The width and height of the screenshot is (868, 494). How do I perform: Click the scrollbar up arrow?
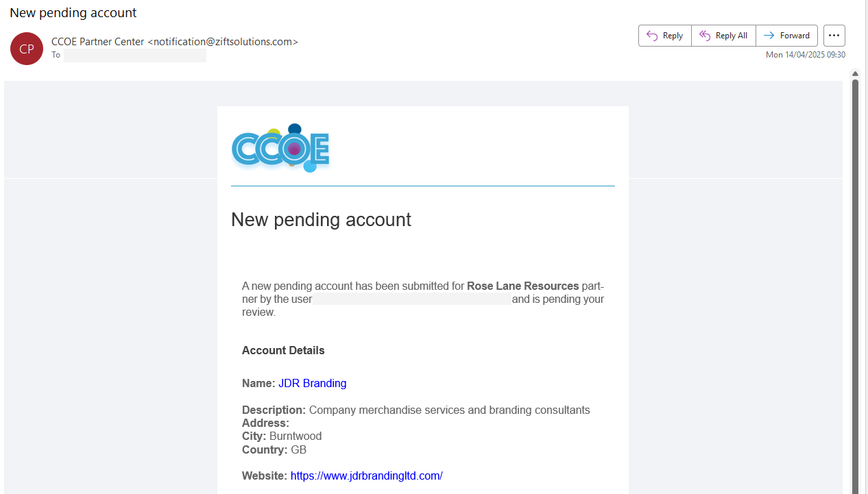click(x=856, y=74)
